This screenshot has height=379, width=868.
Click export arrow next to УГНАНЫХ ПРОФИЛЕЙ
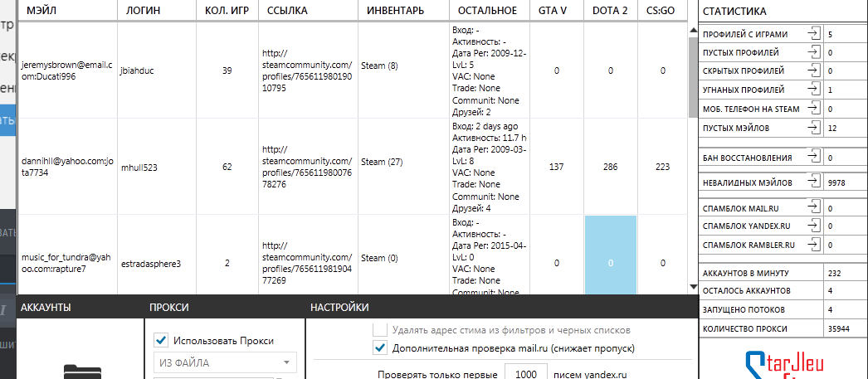pyautogui.click(x=812, y=89)
